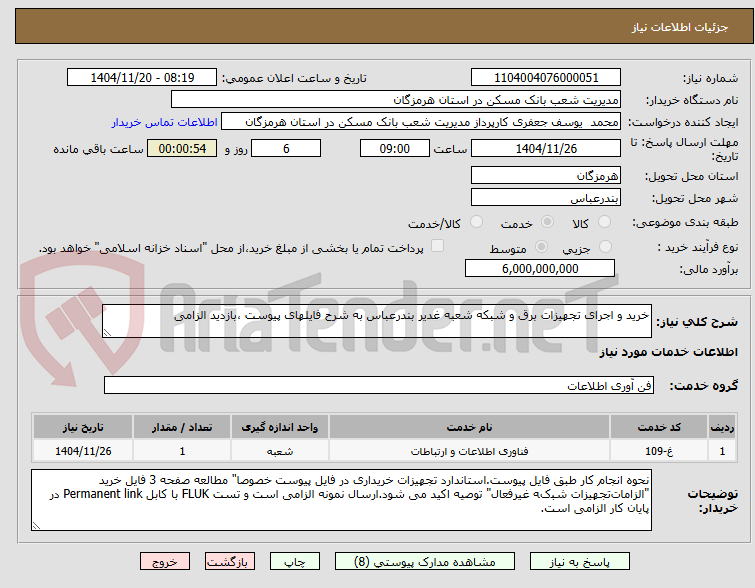Click the unit cell شعبه
This screenshot has height=588, width=755.
click(280, 451)
